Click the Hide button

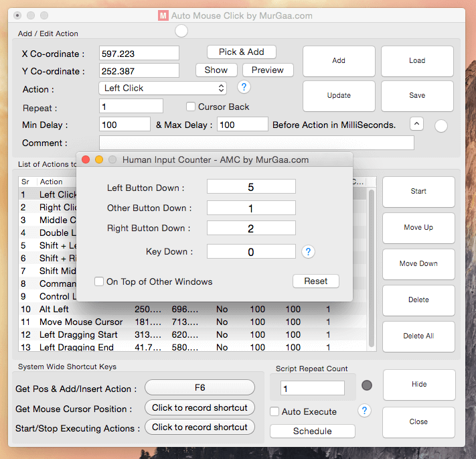[x=419, y=384]
